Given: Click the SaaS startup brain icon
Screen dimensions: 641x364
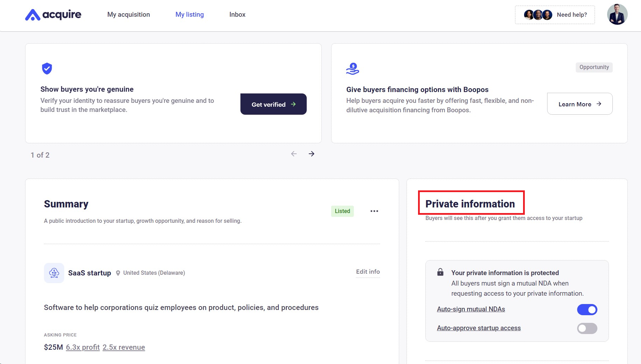Looking at the screenshot, I should pyautogui.click(x=54, y=273).
